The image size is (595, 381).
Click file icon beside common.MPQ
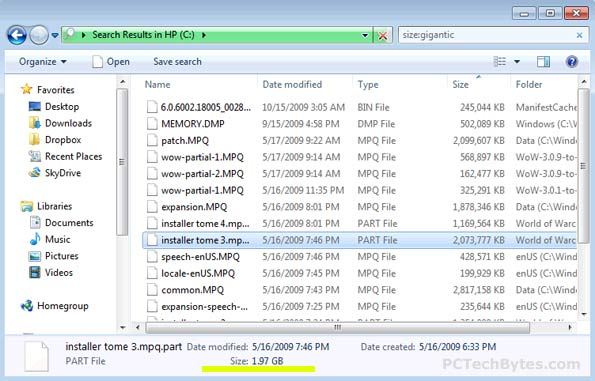point(152,290)
